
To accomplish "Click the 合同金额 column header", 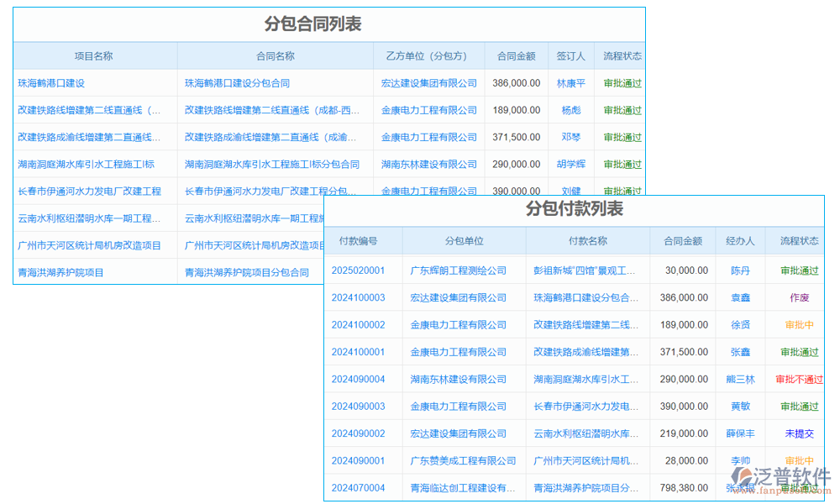I will [515, 55].
